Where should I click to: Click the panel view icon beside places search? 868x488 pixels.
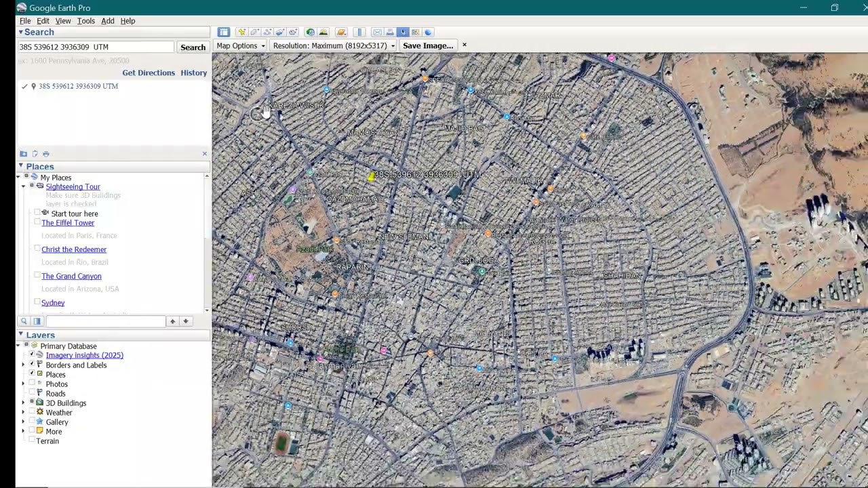click(x=37, y=321)
